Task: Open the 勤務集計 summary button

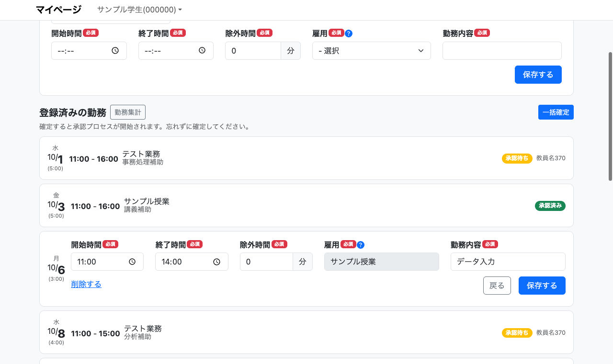Action: (128, 112)
